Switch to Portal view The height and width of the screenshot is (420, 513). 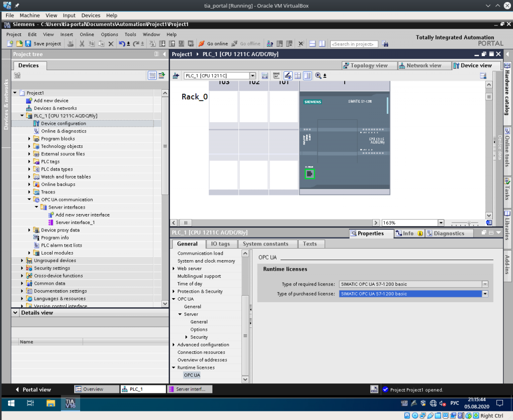click(33, 389)
